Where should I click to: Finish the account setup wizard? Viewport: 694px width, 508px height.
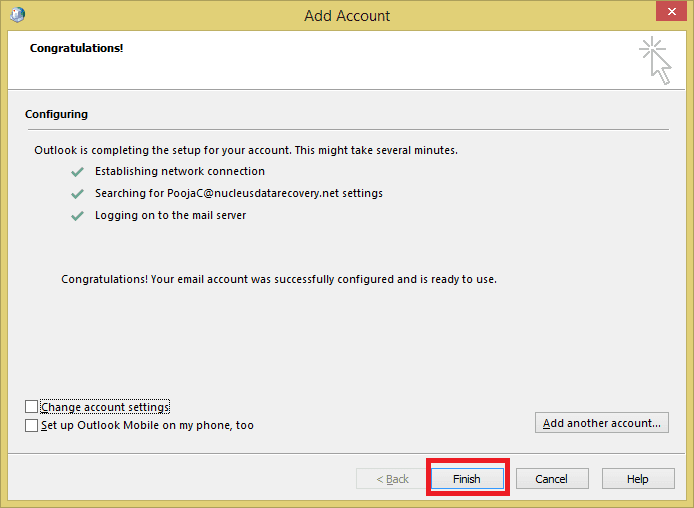coord(467,479)
